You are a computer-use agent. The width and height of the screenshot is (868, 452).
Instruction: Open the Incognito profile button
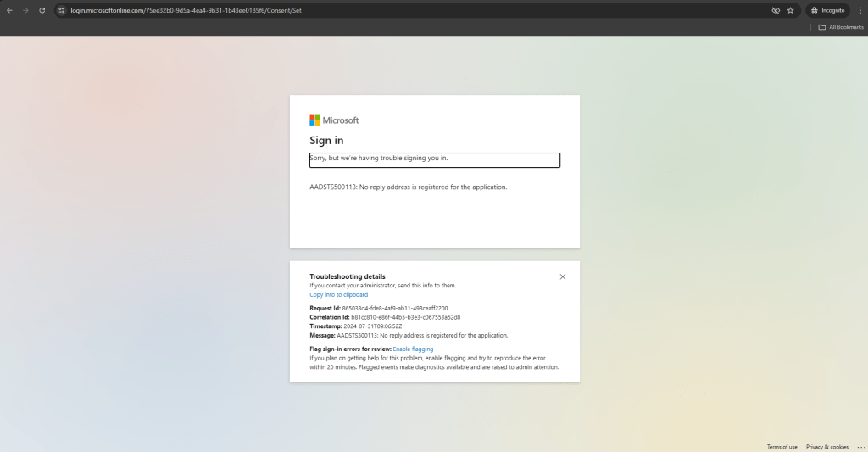pos(826,10)
